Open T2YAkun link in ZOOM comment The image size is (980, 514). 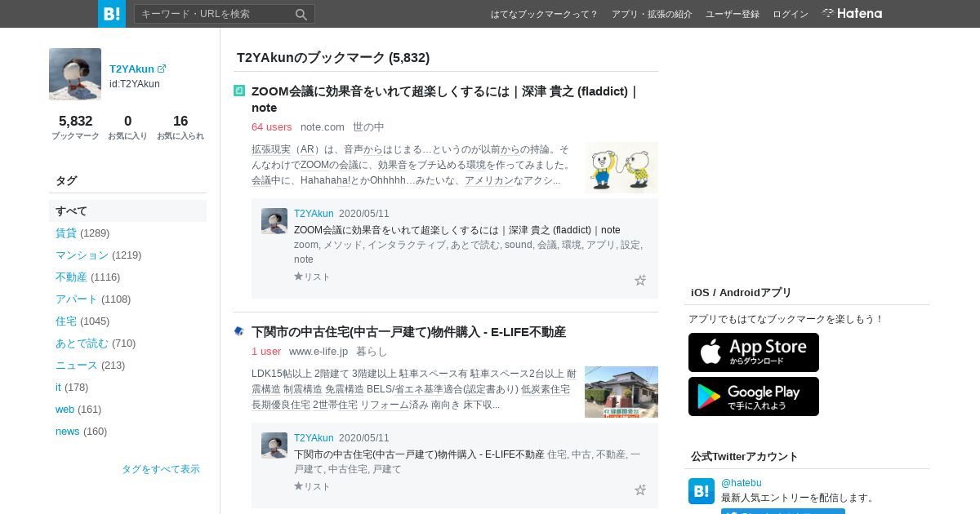314,214
